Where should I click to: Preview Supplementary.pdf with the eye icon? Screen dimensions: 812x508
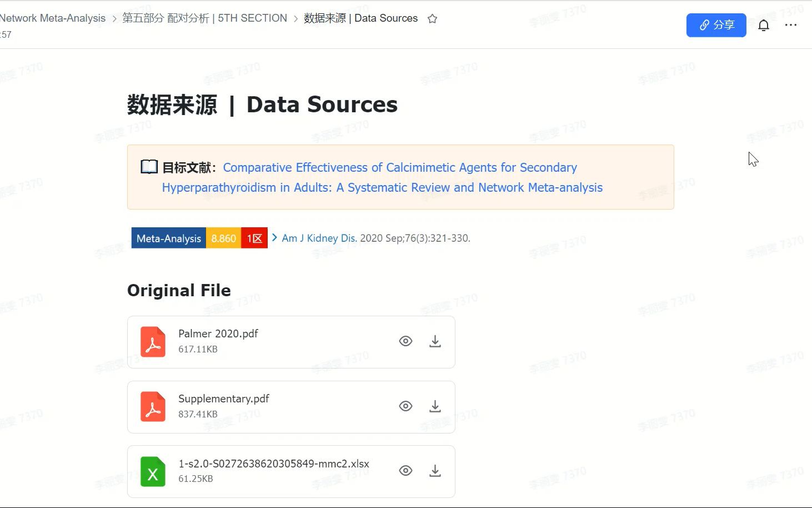405,406
